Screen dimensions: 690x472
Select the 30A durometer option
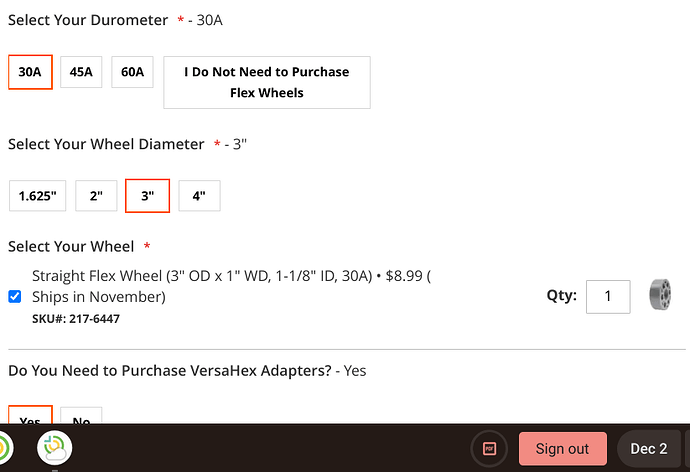(x=30, y=72)
